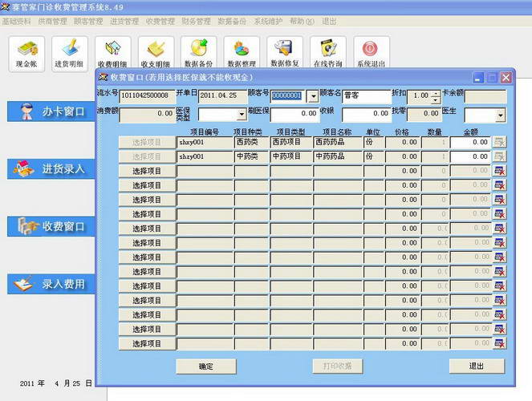
Task: Click the 数据修复 data repair icon
Action: (285, 54)
